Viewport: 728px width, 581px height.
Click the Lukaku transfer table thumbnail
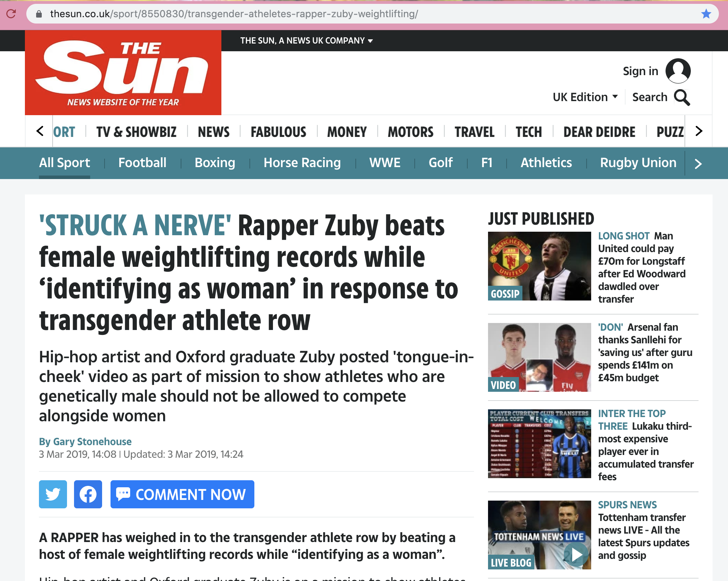(x=540, y=444)
